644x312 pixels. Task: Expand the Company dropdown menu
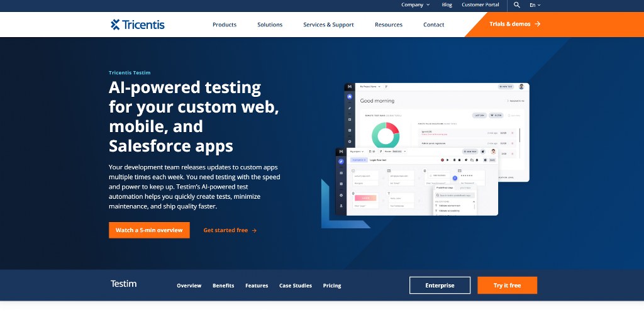[x=415, y=5]
